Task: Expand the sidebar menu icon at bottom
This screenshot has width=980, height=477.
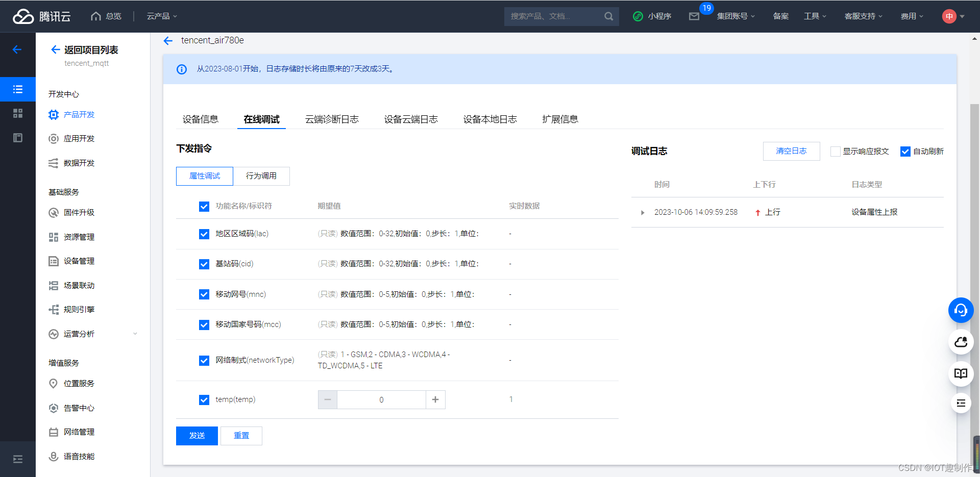Action: [x=18, y=459]
